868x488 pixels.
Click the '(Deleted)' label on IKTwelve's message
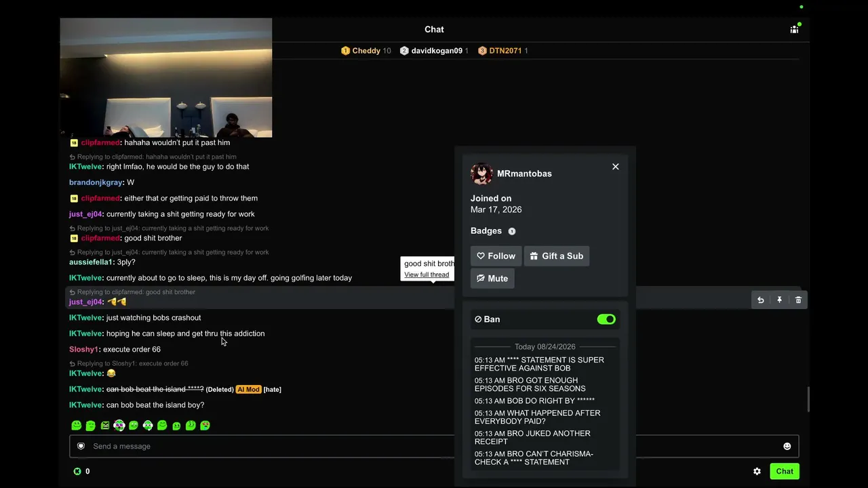pyautogui.click(x=220, y=390)
